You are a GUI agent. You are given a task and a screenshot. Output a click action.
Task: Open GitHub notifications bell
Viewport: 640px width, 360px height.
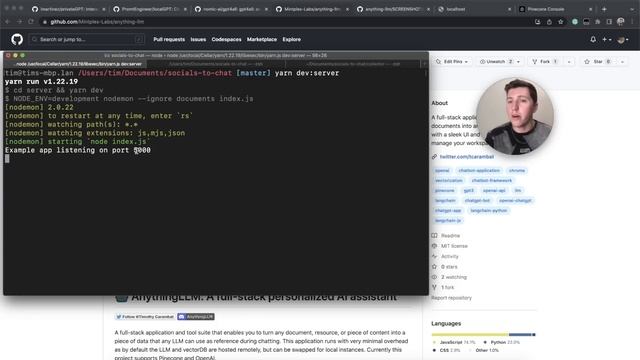click(593, 40)
